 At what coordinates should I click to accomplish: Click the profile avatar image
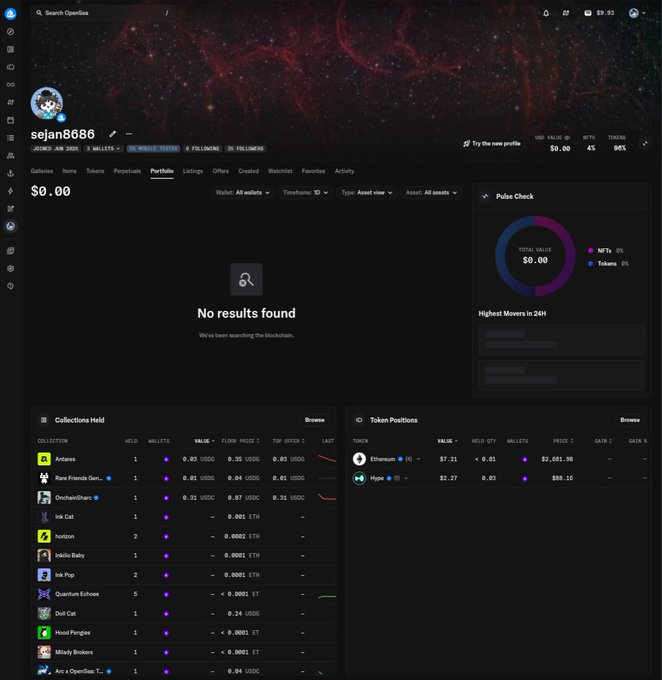pyautogui.click(x=47, y=103)
